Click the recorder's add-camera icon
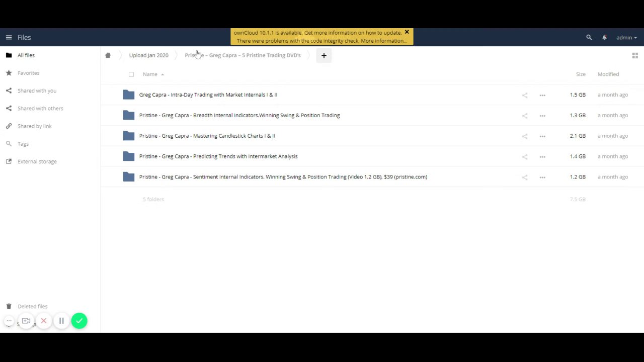The height and width of the screenshot is (362, 644). (x=26, y=321)
